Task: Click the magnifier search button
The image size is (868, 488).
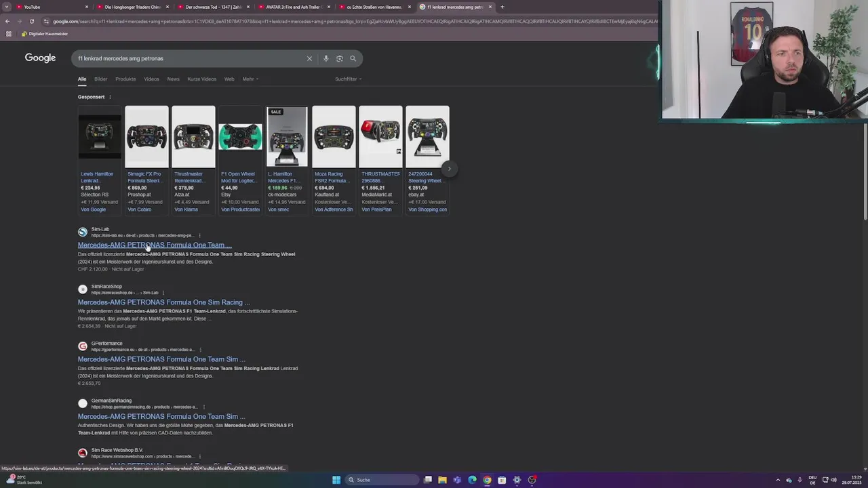Action: pos(353,58)
